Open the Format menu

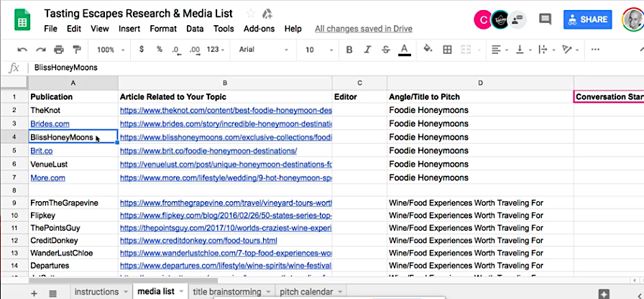click(x=162, y=29)
